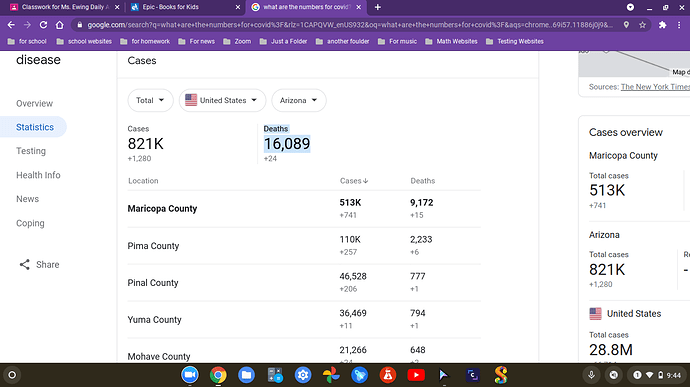Image resolution: width=690 pixels, height=387 pixels.
Task: Bookmark this page with the star icon
Action: (642, 25)
